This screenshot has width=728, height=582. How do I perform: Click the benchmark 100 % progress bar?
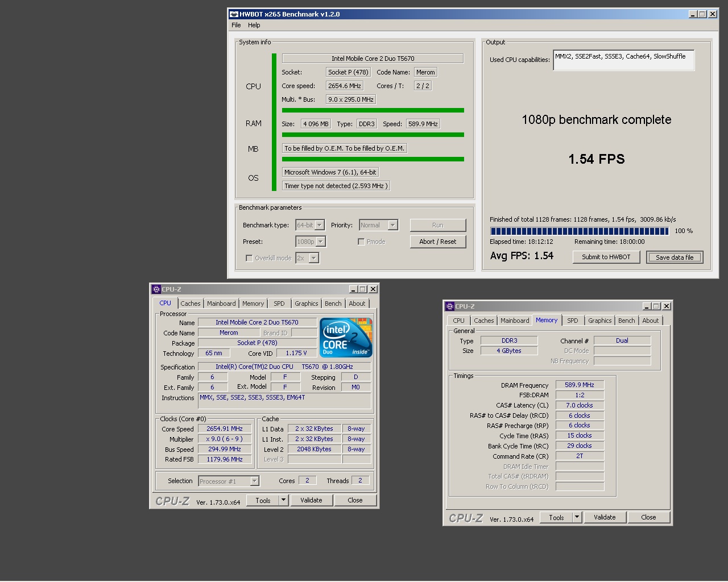point(580,231)
